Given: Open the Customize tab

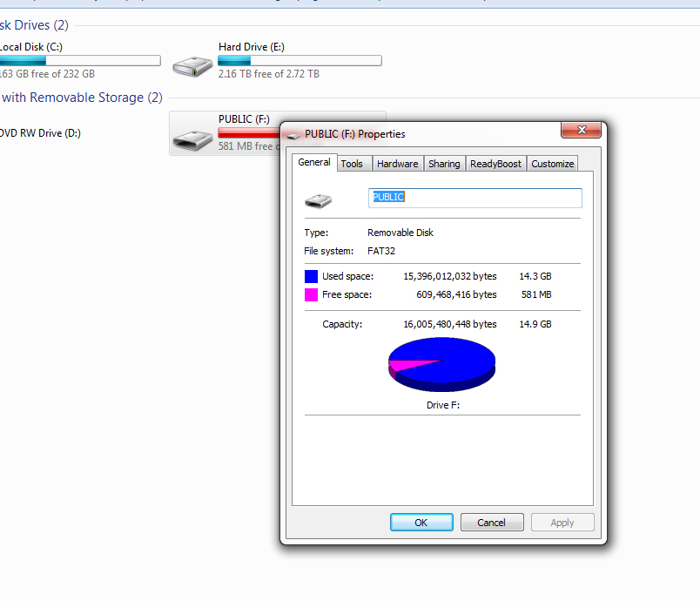Looking at the screenshot, I should [x=552, y=164].
